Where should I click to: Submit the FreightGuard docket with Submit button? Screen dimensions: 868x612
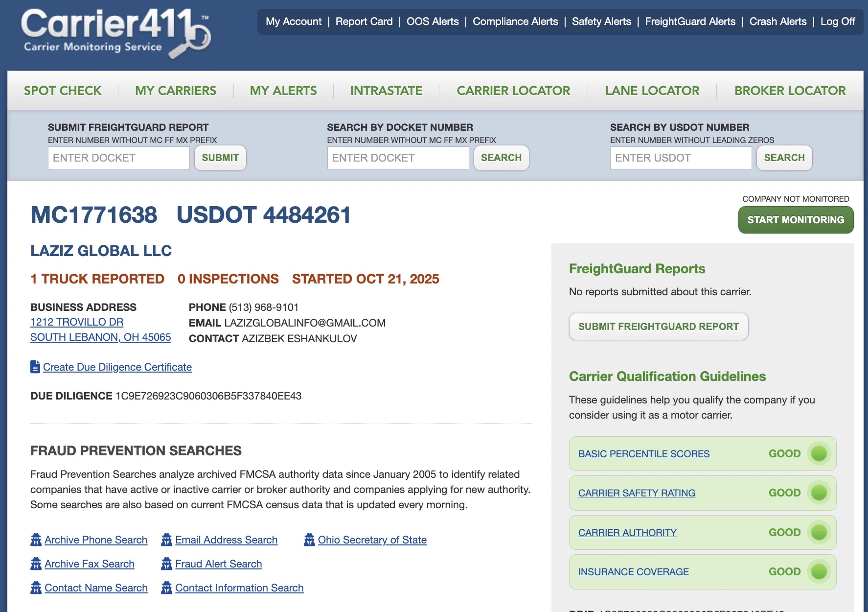(x=220, y=158)
